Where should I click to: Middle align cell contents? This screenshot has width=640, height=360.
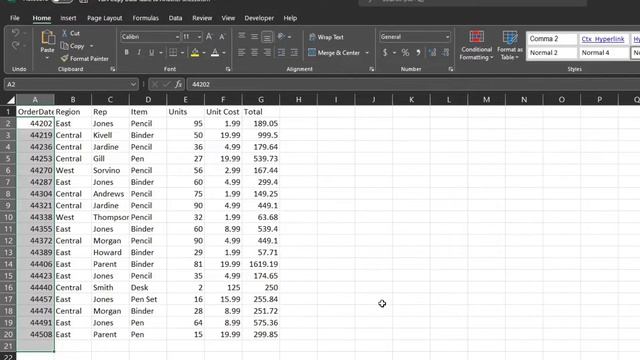254,37
